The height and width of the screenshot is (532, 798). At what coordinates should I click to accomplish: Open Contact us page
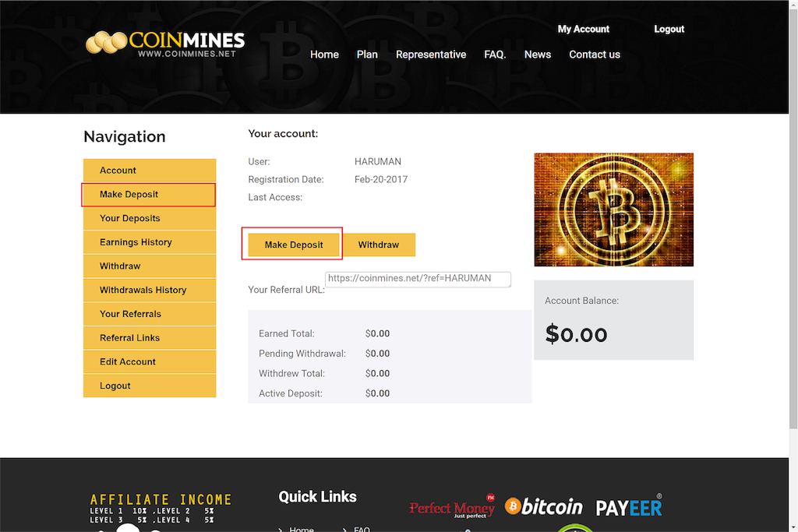(x=595, y=55)
